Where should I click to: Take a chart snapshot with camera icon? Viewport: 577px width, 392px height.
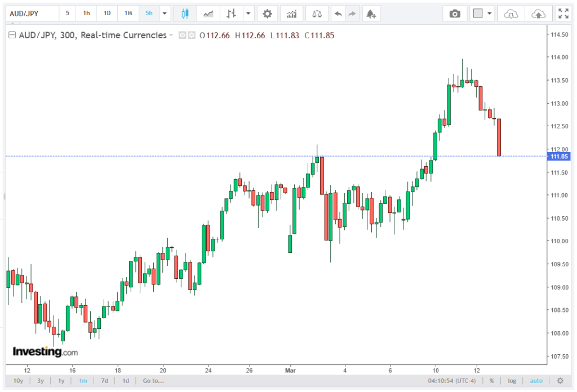(x=455, y=13)
